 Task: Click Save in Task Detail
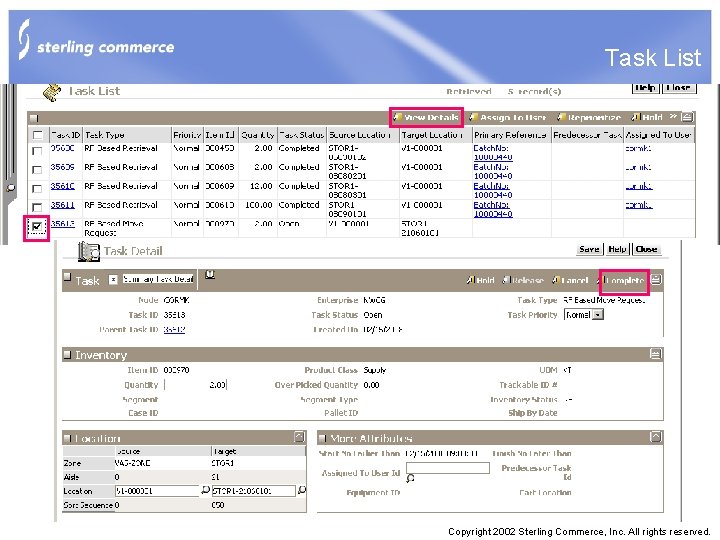589,249
